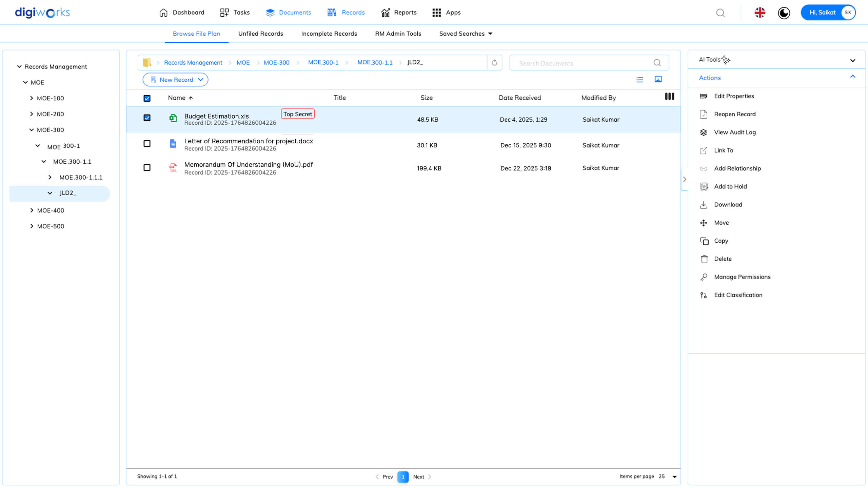The width and height of the screenshot is (868, 488).
Task: Click the Records navigation icon
Action: [x=332, y=12]
